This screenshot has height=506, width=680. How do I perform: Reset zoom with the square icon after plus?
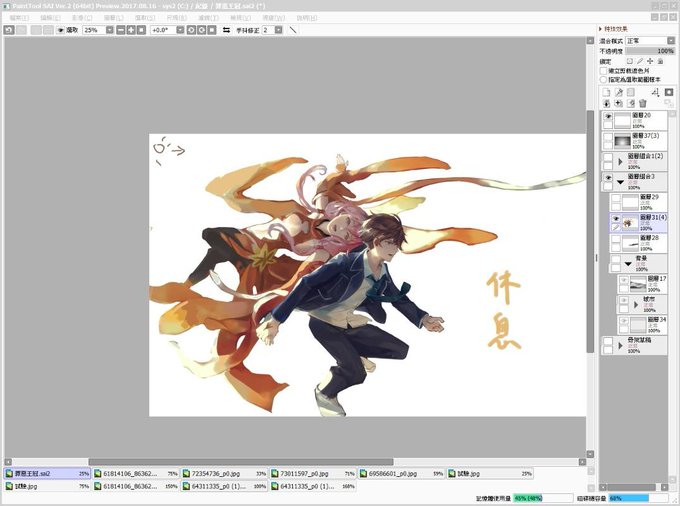(141, 30)
